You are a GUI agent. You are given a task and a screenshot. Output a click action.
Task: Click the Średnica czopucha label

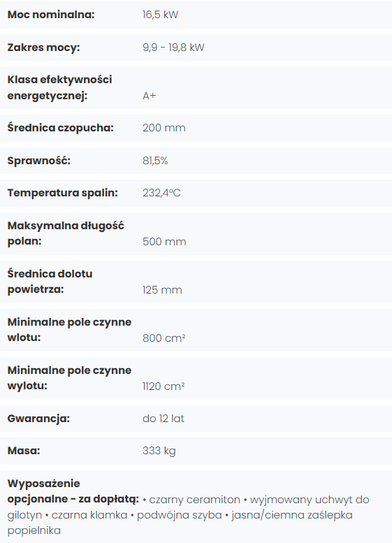click(x=61, y=127)
